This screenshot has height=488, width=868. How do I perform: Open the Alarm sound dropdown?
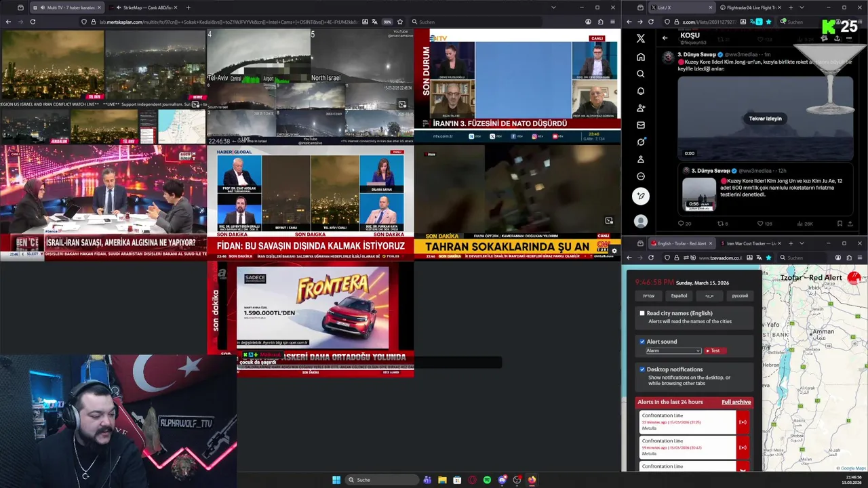pyautogui.click(x=673, y=350)
